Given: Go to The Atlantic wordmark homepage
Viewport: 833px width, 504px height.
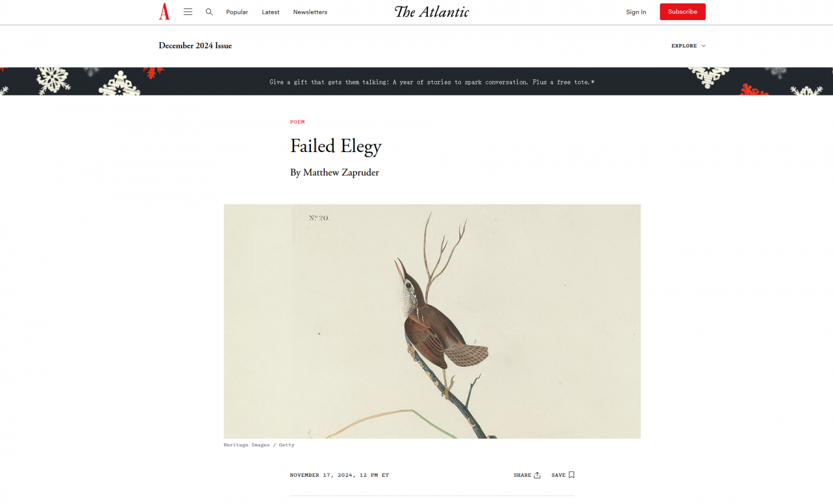Looking at the screenshot, I should tap(431, 12).
